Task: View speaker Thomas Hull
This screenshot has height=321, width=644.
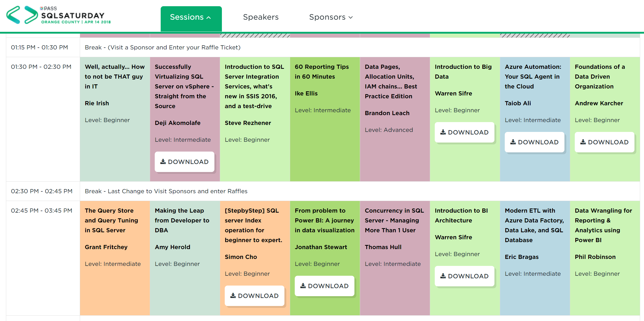Action: 383,247
